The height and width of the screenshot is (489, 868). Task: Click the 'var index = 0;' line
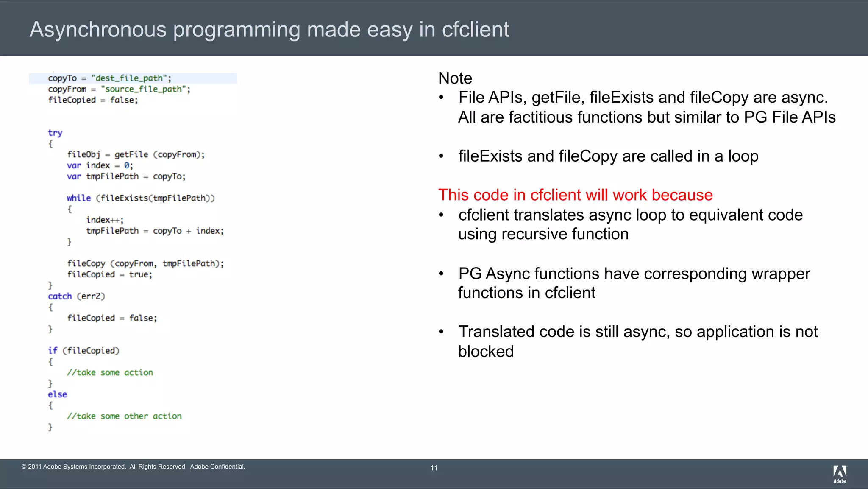100,165
